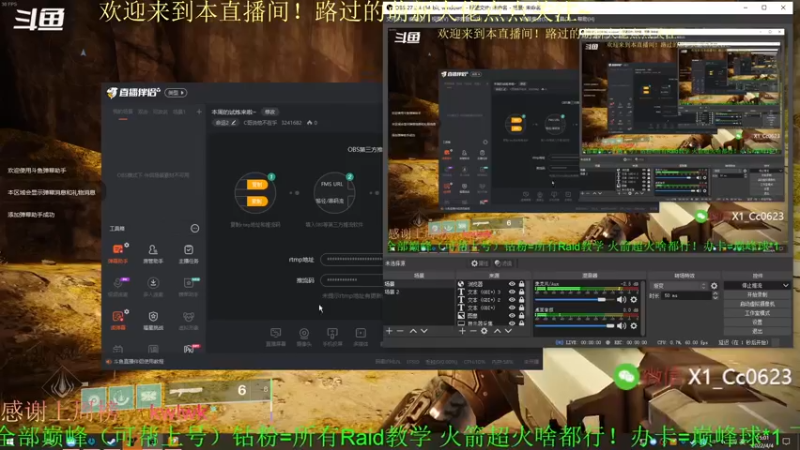Click 工作室模式 in OBS controls
The height and width of the screenshot is (450, 800).
[x=757, y=313]
